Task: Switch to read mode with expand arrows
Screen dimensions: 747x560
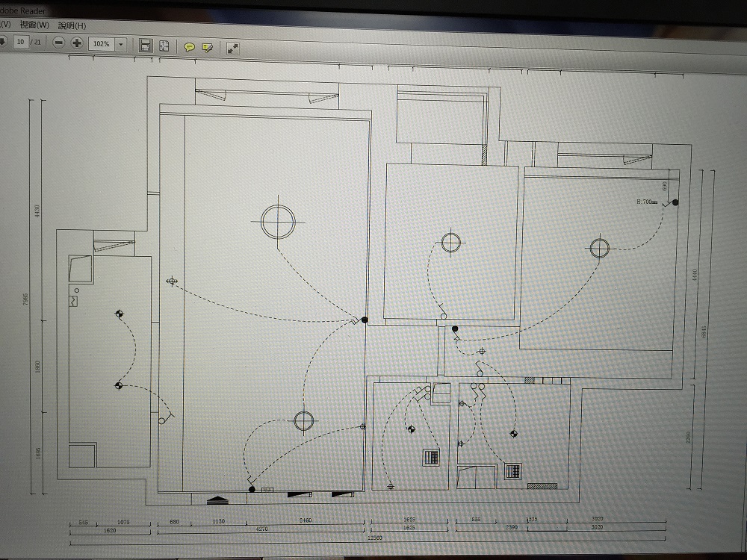Action: [233, 48]
